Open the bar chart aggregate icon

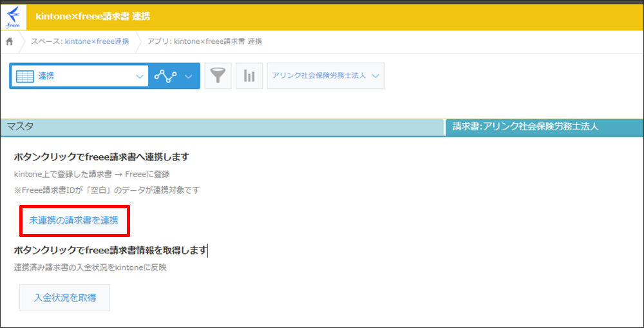point(249,76)
